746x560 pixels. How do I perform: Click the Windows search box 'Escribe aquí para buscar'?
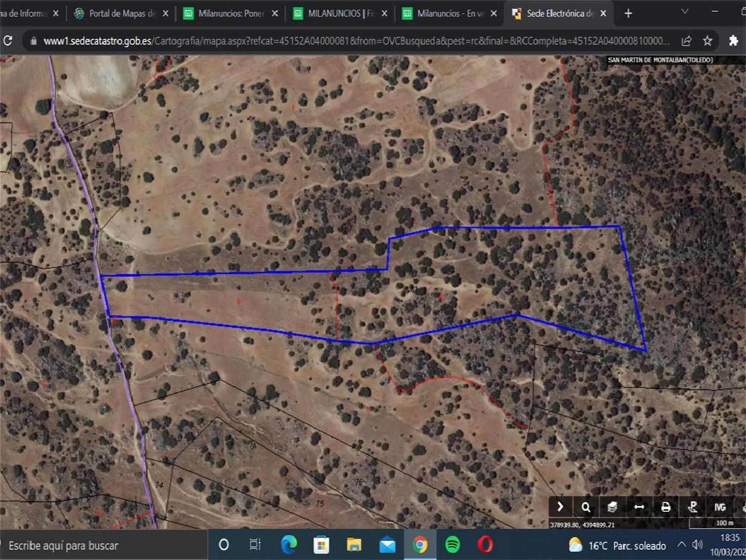(103, 545)
